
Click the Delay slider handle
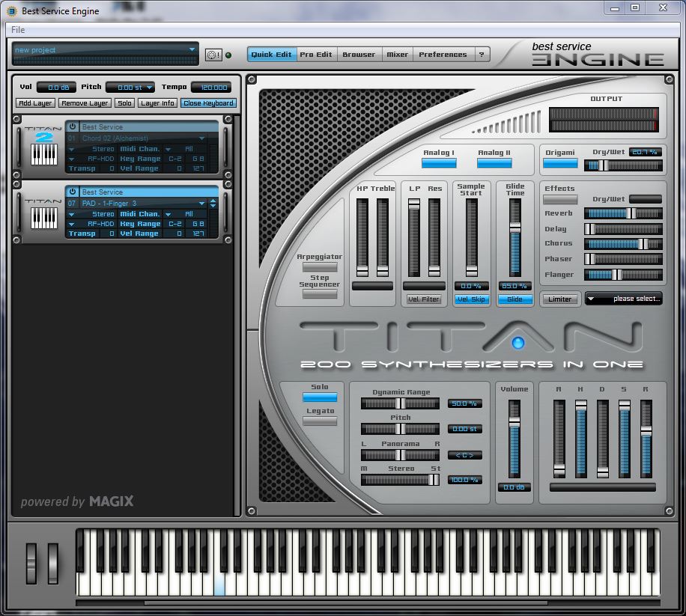pos(589,228)
